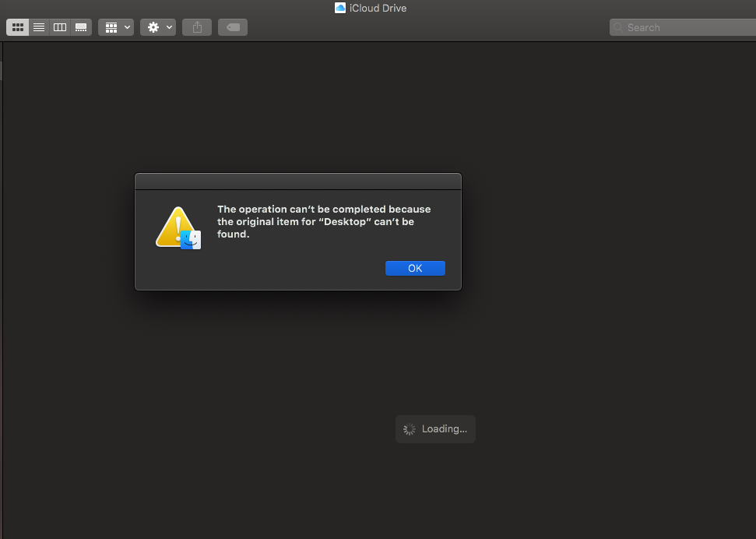This screenshot has height=539, width=756.
Task: Click the magnifying glass search icon
Action: [618, 27]
